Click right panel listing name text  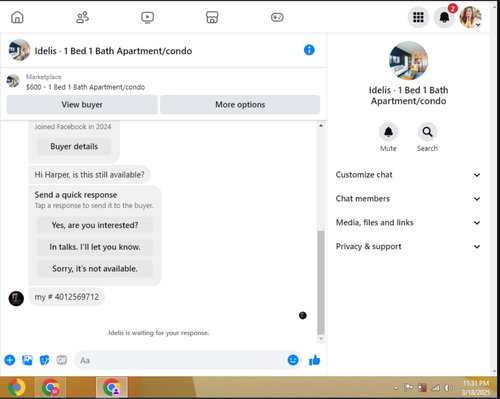click(x=408, y=95)
